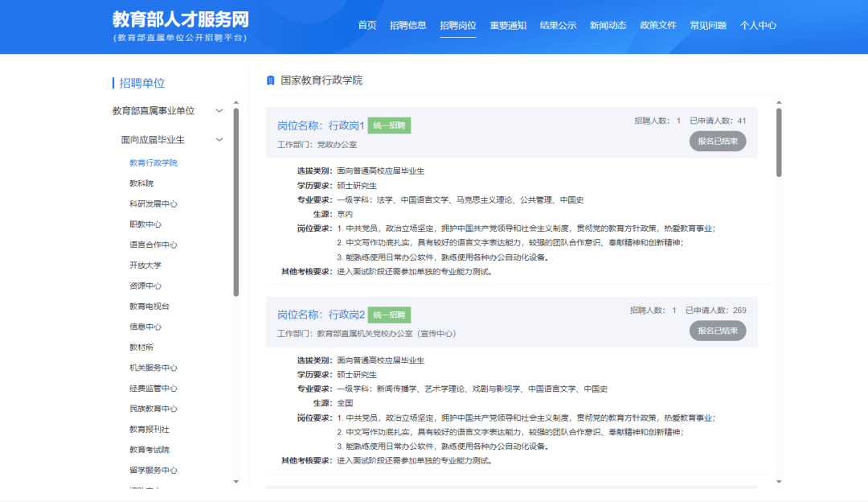Image resolution: width=868 pixels, height=502 pixels.
Task: Open 机关服务中心 unit
Action: click(154, 368)
